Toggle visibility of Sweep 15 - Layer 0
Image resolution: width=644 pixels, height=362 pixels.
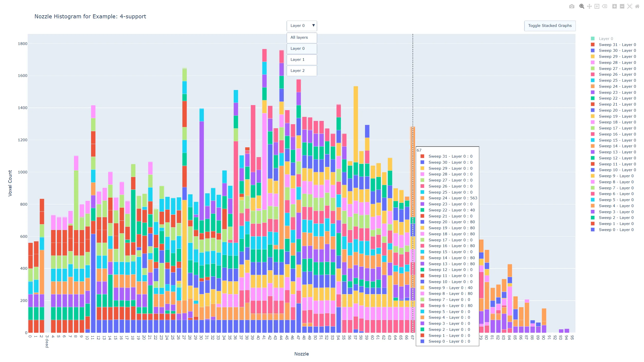coord(617,140)
